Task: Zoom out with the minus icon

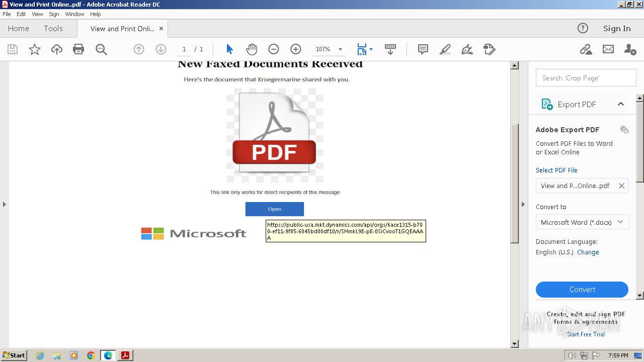Action: point(274,49)
